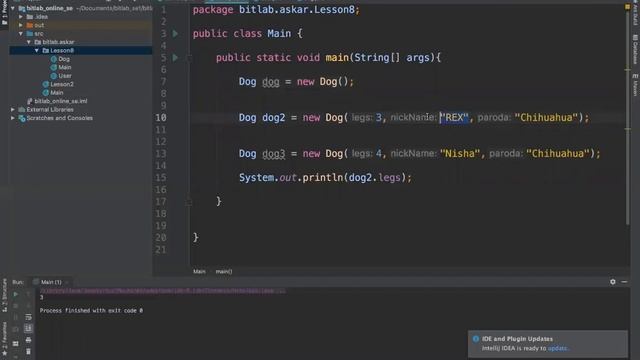Click yellow warning marker atop editor stripe
Viewport: 640px width, 360px height.
[627, 7]
